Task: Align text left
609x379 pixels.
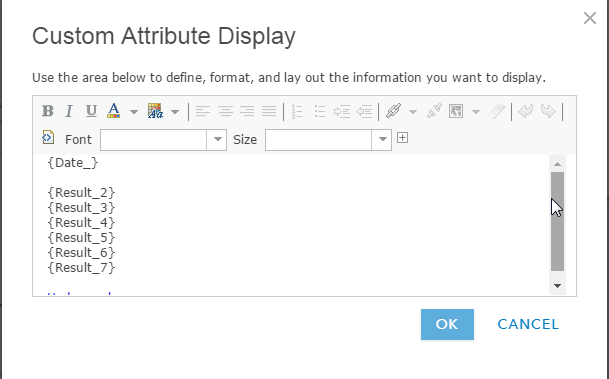Action: [203, 111]
